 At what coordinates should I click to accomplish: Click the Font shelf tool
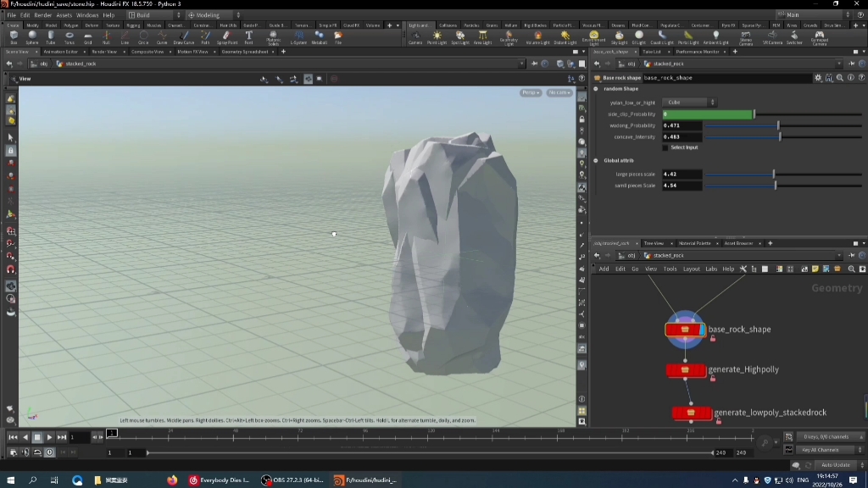pyautogui.click(x=248, y=37)
